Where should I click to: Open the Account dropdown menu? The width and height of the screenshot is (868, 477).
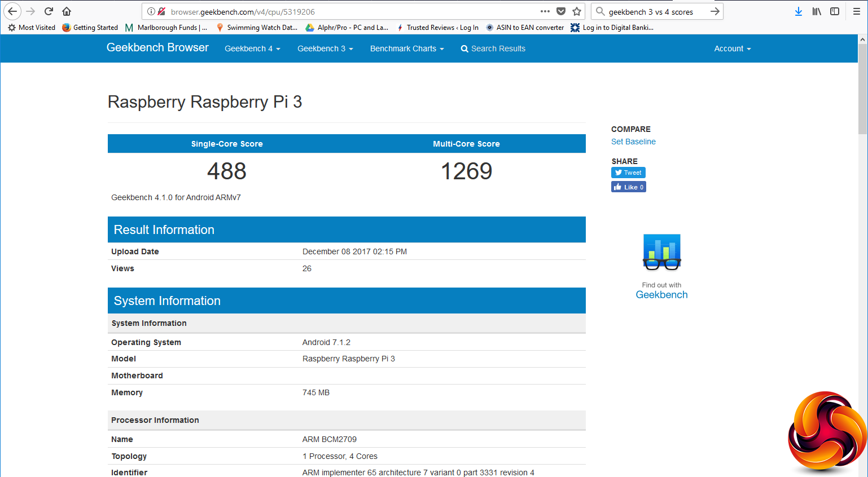tap(733, 48)
